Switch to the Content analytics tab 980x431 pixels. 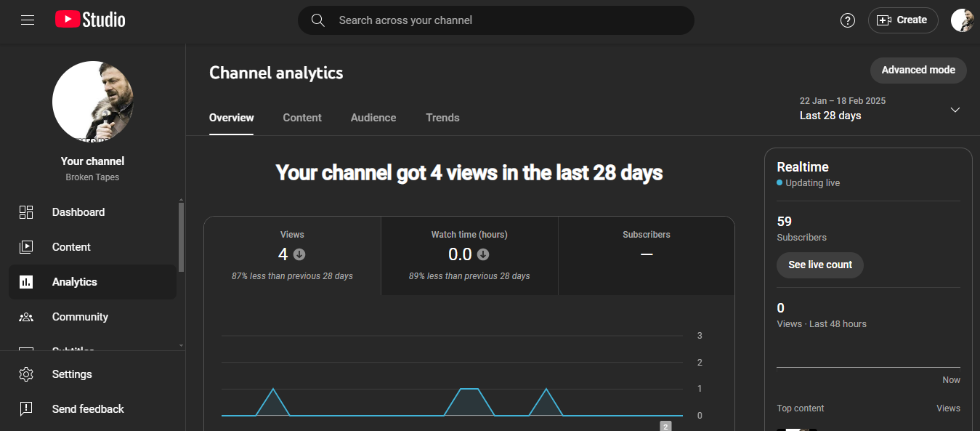click(302, 118)
